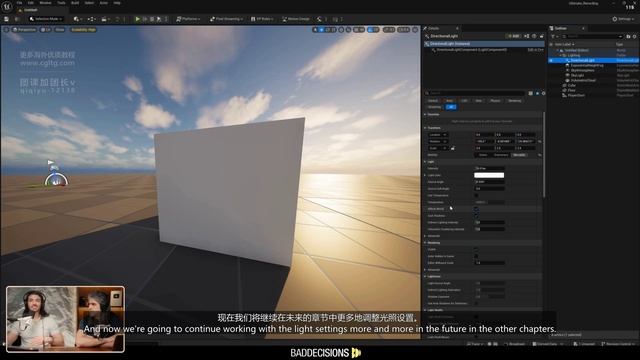The width and height of the screenshot is (640, 360).
Task: Open the Light Color white swatch
Action: [489, 175]
